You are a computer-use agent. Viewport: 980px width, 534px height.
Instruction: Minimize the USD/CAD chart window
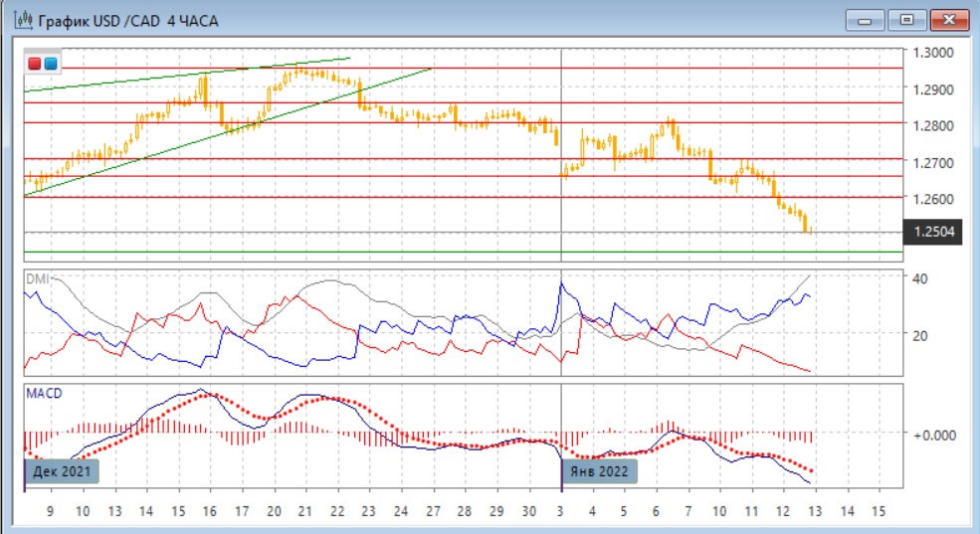click(x=865, y=20)
